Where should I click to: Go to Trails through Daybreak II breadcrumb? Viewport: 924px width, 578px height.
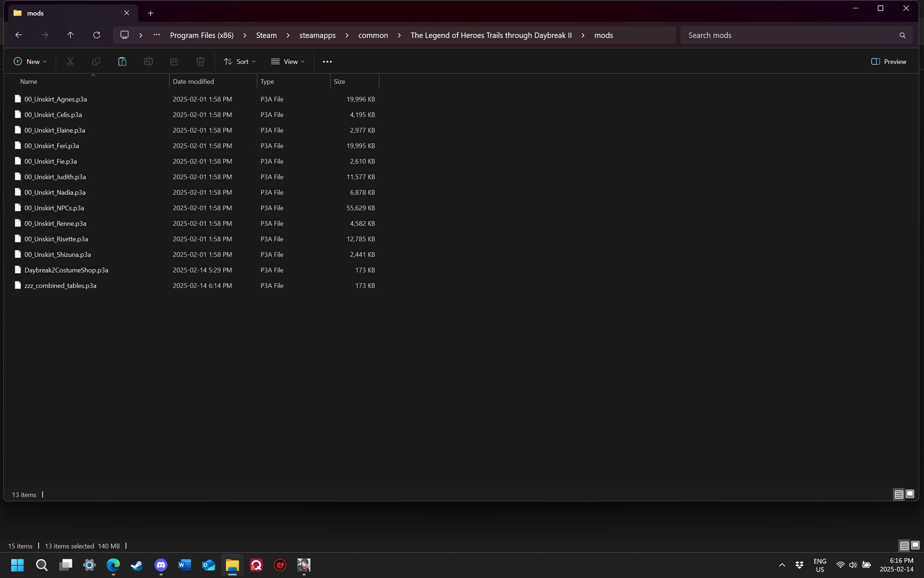[x=491, y=35]
